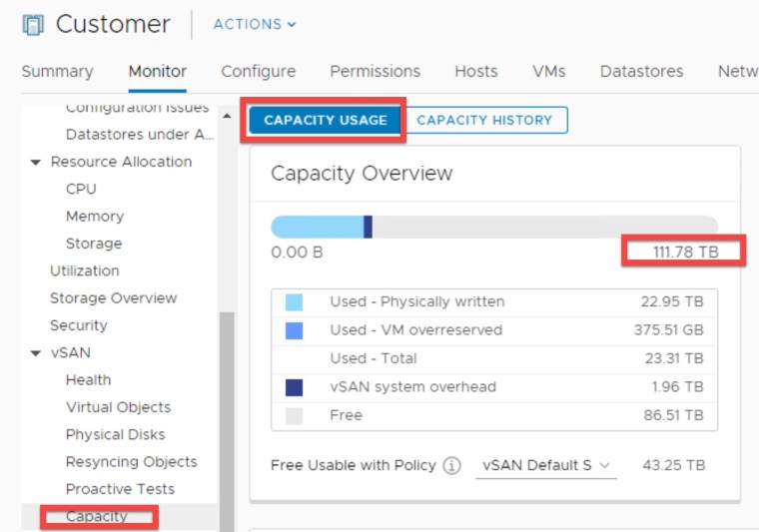
Task: Click the Used - Total label
Action: pyautogui.click(x=374, y=358)
